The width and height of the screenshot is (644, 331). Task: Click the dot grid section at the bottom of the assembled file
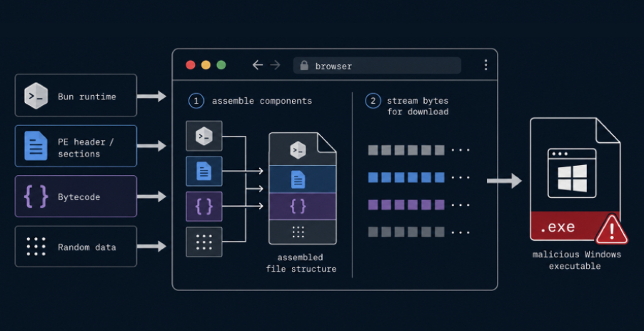pyautogui.click(x=303, y=232)
